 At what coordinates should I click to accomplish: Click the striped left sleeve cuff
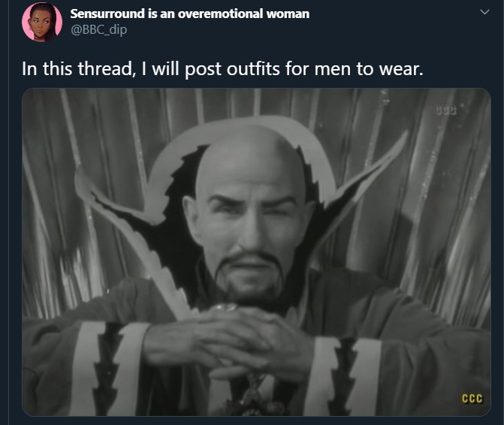[109, 368]
